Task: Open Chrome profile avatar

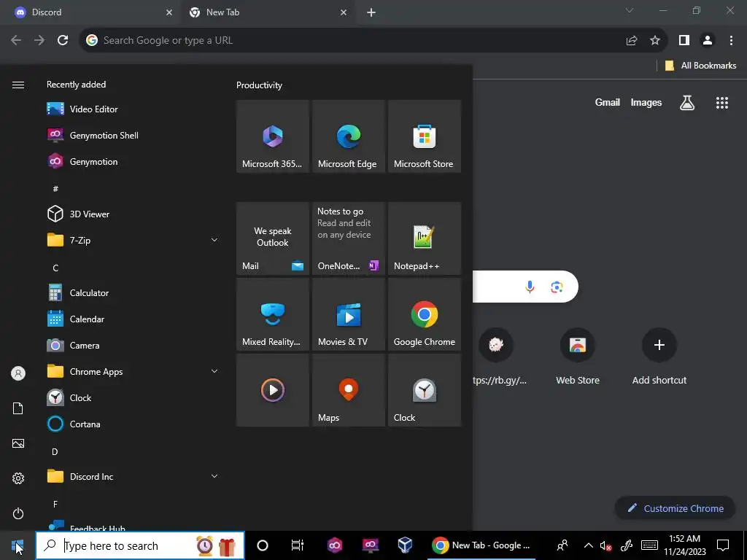Action: tap(708, 41)
